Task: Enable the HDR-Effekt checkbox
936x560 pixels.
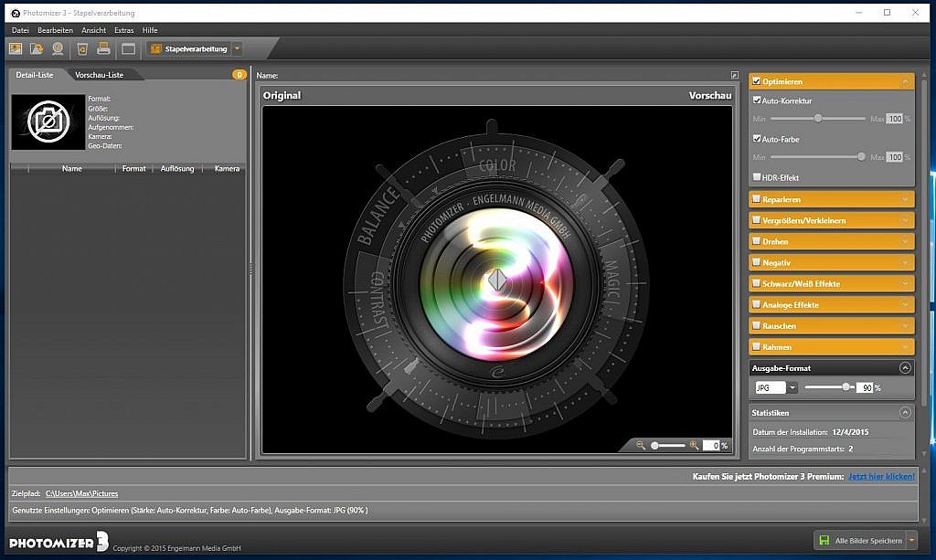Action: [757, 177]
